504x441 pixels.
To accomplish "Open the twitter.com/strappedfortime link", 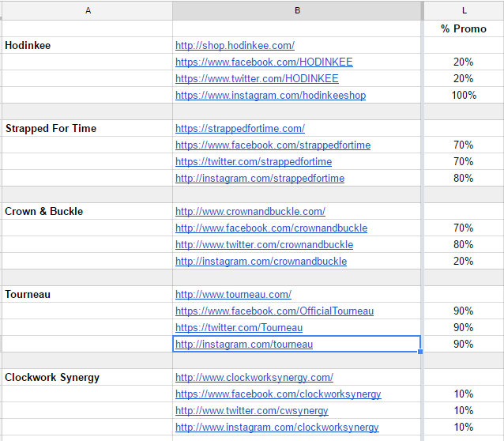I will click(x=254, y=161).
